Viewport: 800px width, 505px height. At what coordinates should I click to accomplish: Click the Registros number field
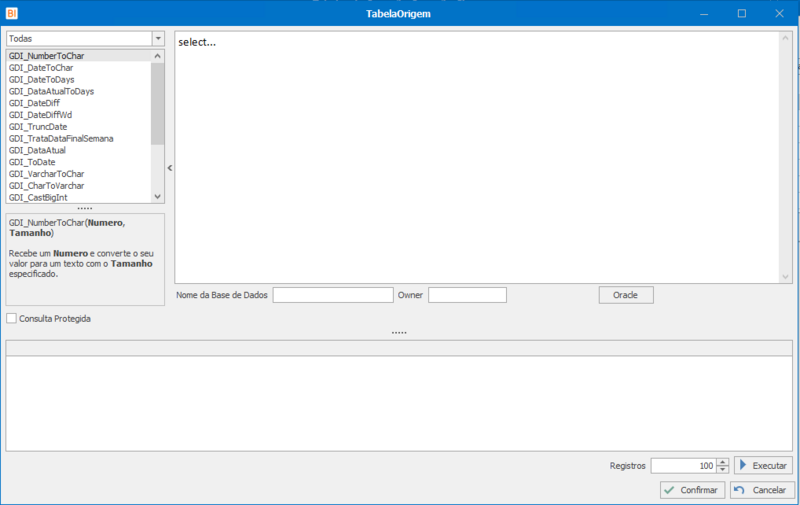coord(684,466)
